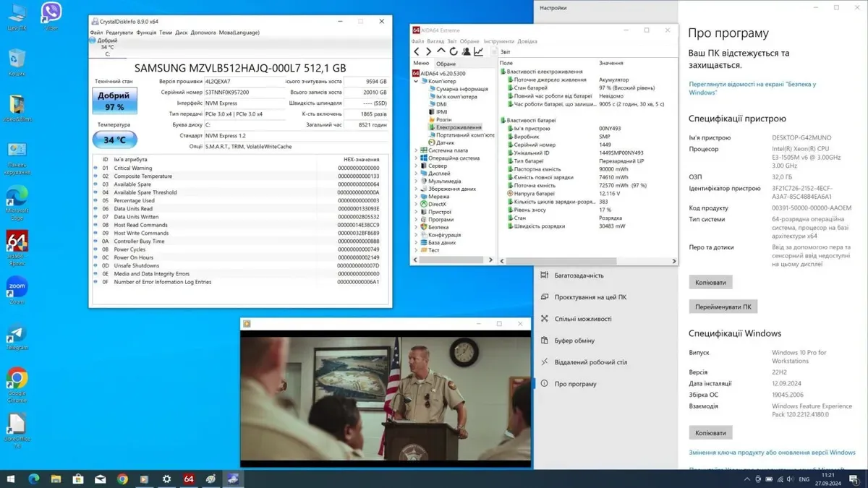Click the Добрий 97% health status box

pyautogui.click(x=114, y=102)
